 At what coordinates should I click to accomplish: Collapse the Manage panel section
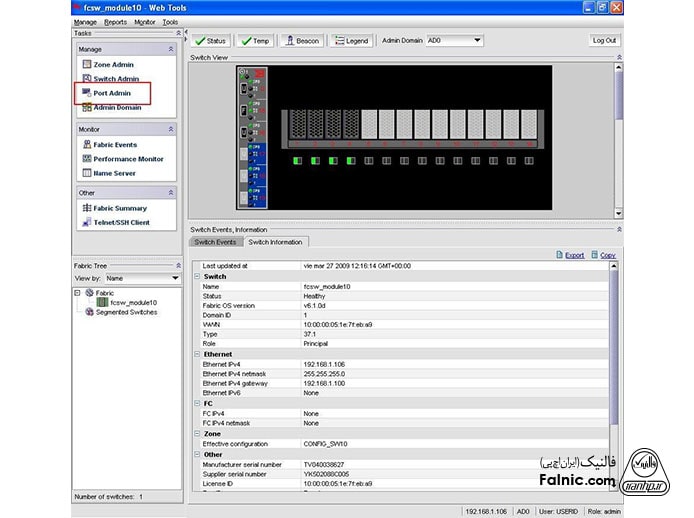[x=170, y=49]
